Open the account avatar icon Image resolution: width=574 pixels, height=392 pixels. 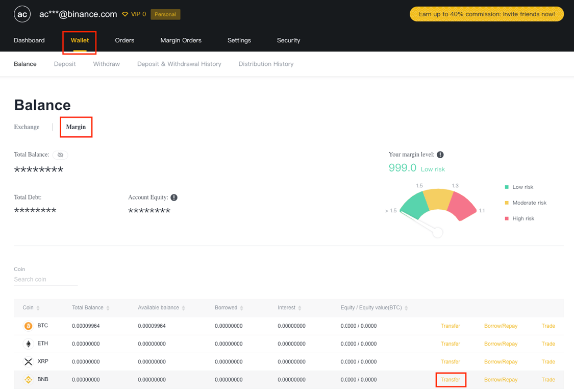tap(22, 14)
